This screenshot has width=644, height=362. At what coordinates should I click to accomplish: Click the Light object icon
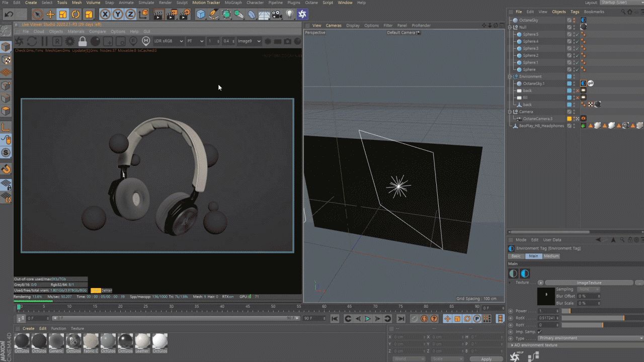point(290,15)
